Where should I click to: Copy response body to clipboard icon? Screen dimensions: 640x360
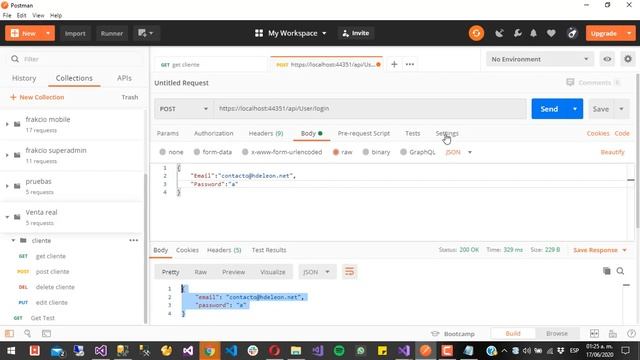point(607,271)
